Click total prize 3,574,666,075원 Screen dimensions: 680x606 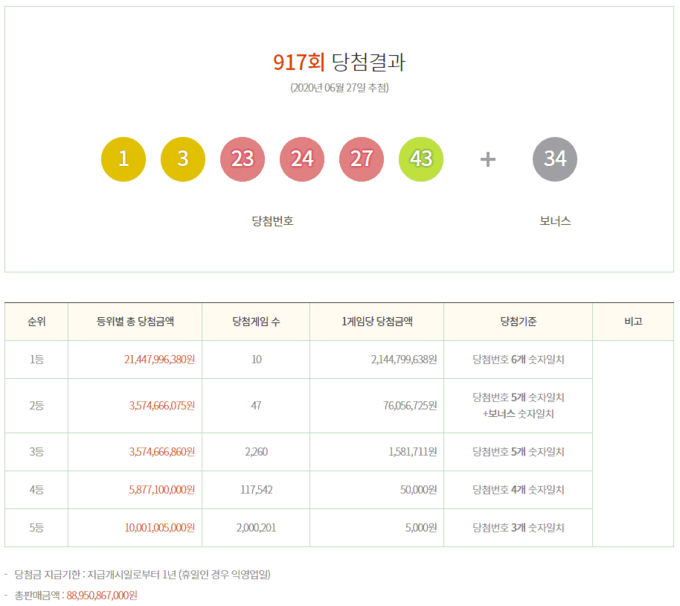click(x=162, y=406)
